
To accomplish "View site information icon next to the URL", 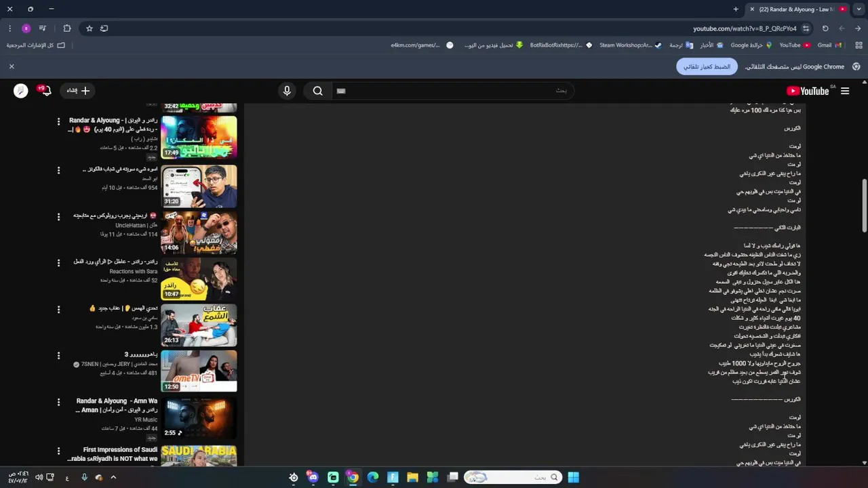I will [x=806, y=28].
